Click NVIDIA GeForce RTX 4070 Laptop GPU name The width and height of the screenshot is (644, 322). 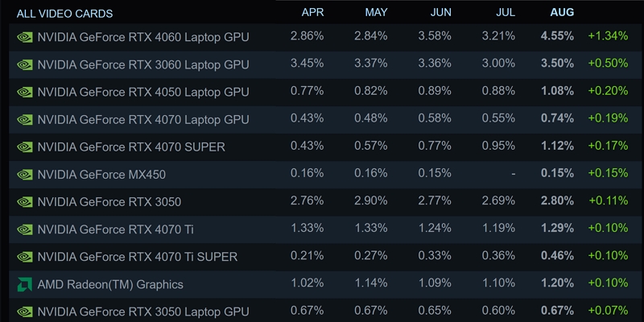pos(143,119)
